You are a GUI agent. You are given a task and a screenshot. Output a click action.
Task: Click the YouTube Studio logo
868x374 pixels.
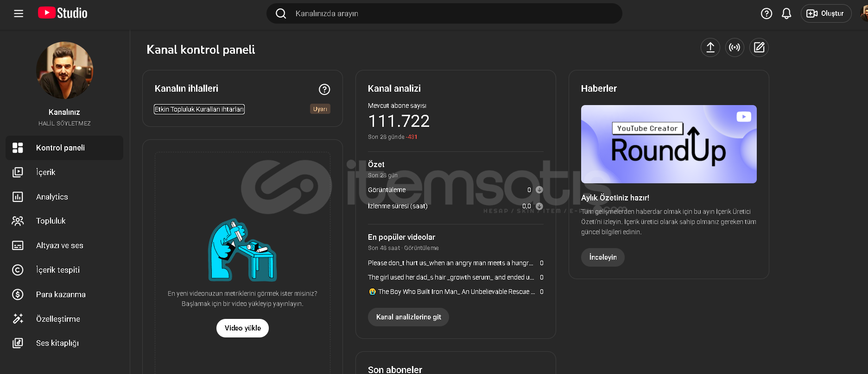63,13
